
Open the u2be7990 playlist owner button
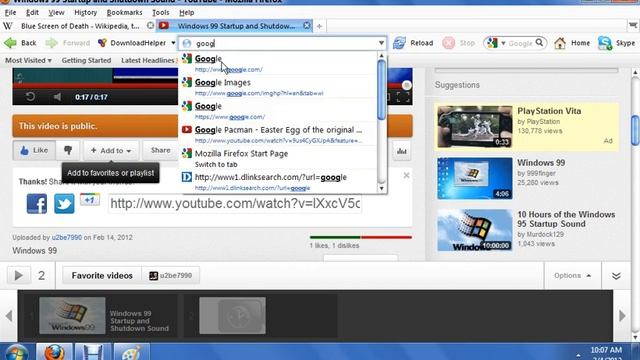(x=171, y=276)
